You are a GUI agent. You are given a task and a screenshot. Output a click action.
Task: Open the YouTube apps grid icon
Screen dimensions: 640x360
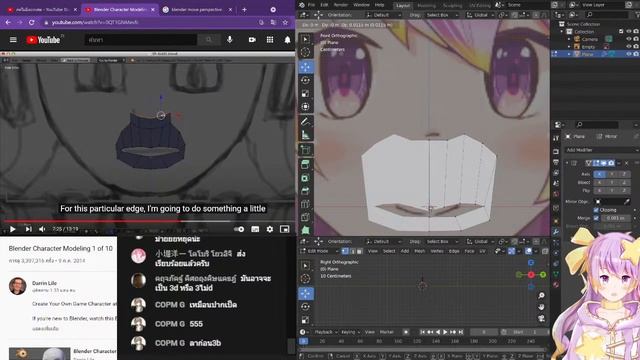click(270, 40)
